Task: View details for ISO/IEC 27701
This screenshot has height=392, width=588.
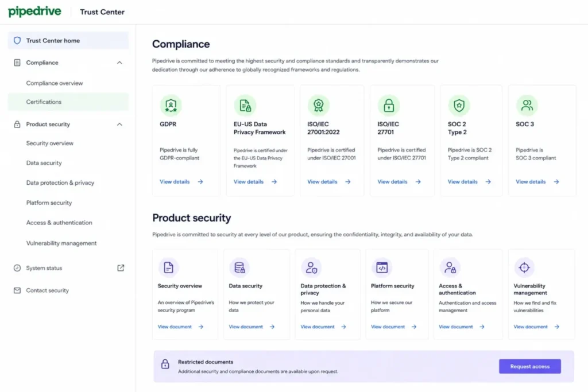Action: pyautogui.click(x=392, y=182)
